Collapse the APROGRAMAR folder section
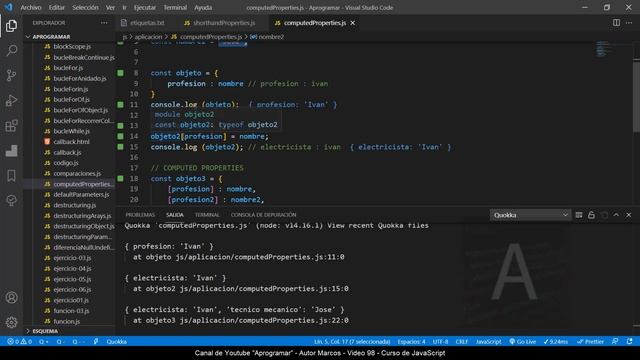Image resolution: width=640 pixels, height=360 pixels. tap(51, 37)
